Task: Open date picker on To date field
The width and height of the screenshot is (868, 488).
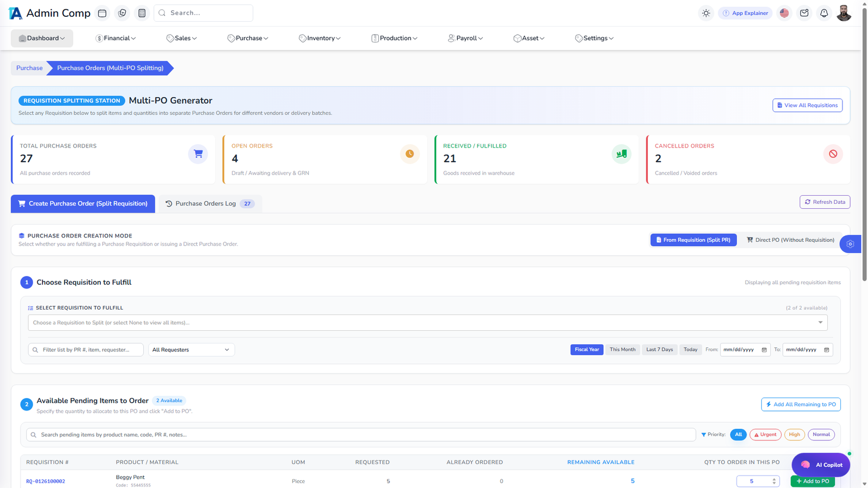Action: [827, 350]
